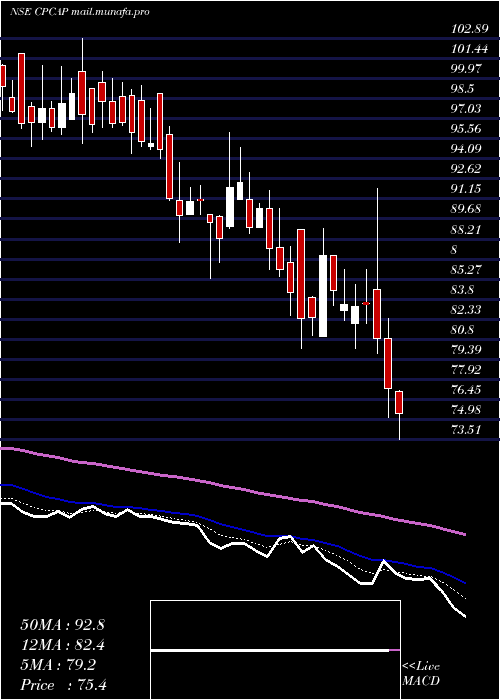Click the 74.98 price axis label

[x=466, y=410]
